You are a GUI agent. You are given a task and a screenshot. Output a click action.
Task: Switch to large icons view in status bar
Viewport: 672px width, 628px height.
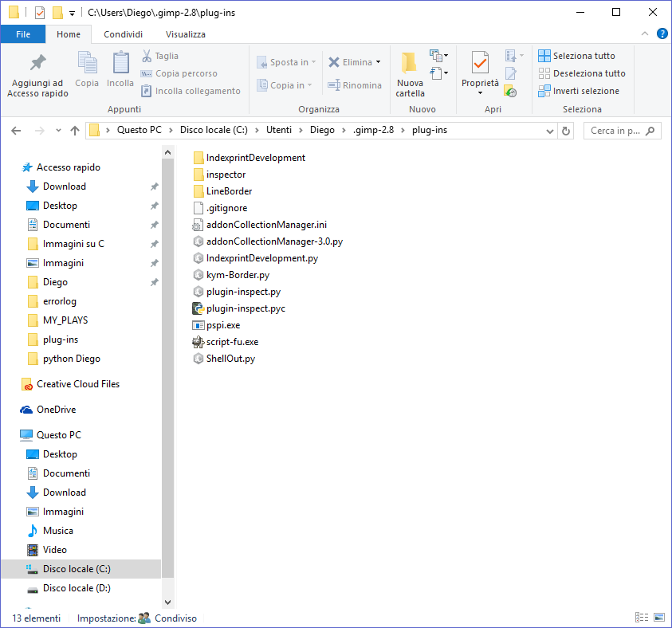pyautogui.click(x=659, y=618)
